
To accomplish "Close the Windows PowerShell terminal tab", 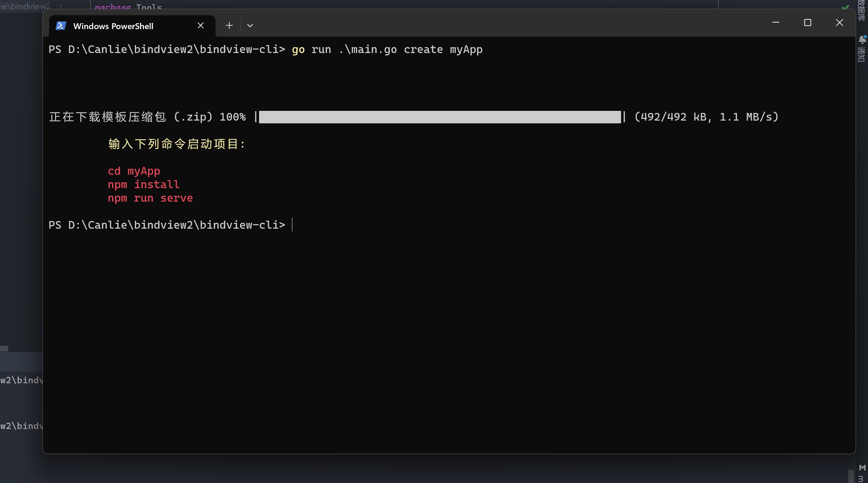I will tap(201, 25).
